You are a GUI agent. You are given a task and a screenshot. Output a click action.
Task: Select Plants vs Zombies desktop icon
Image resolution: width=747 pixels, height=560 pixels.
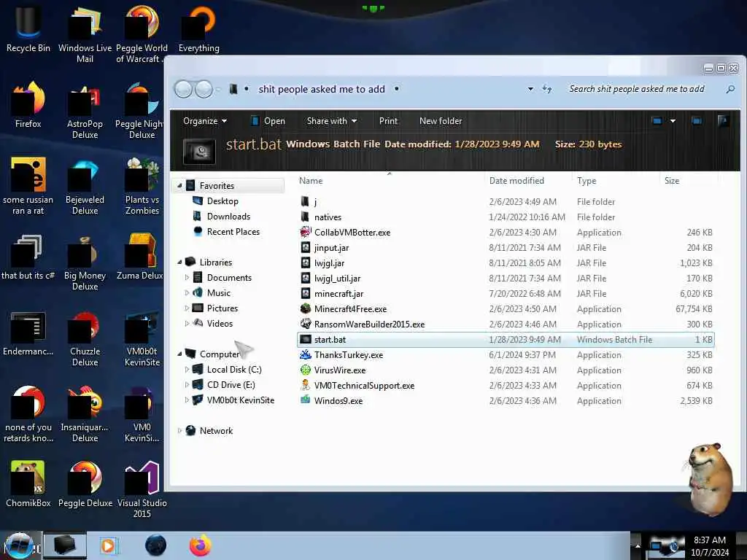pyautogui.click(x=142, y=186)
